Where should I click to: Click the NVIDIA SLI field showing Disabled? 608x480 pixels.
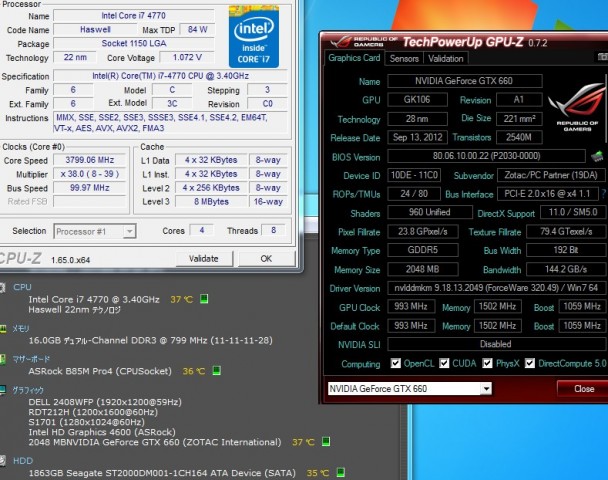tap(496, 344)
